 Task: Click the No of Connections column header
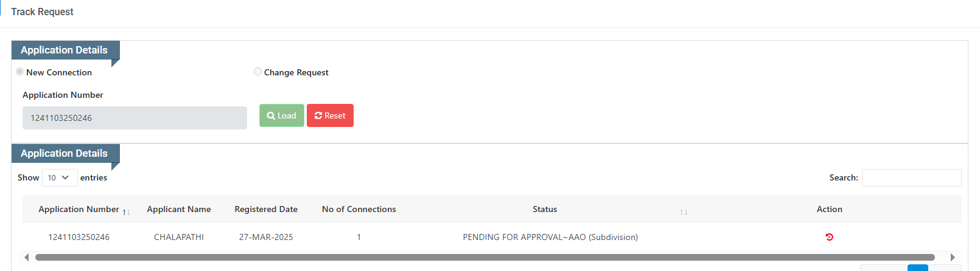(x=359, y=209)
